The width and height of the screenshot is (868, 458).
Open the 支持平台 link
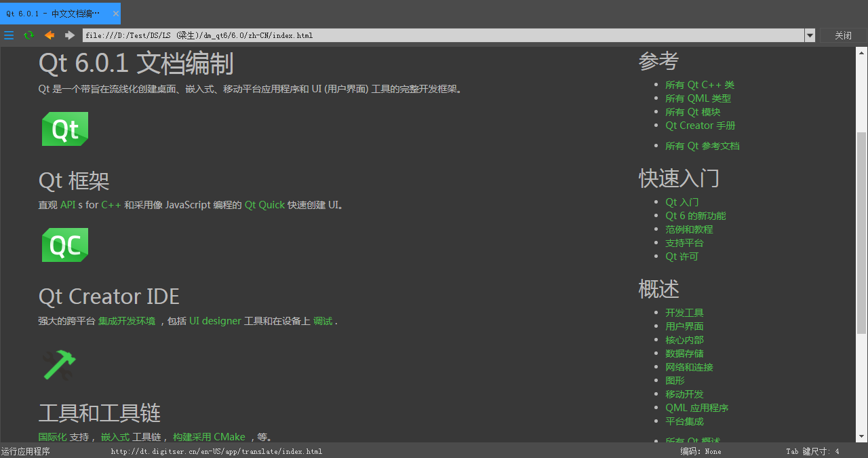click(684, 243)
